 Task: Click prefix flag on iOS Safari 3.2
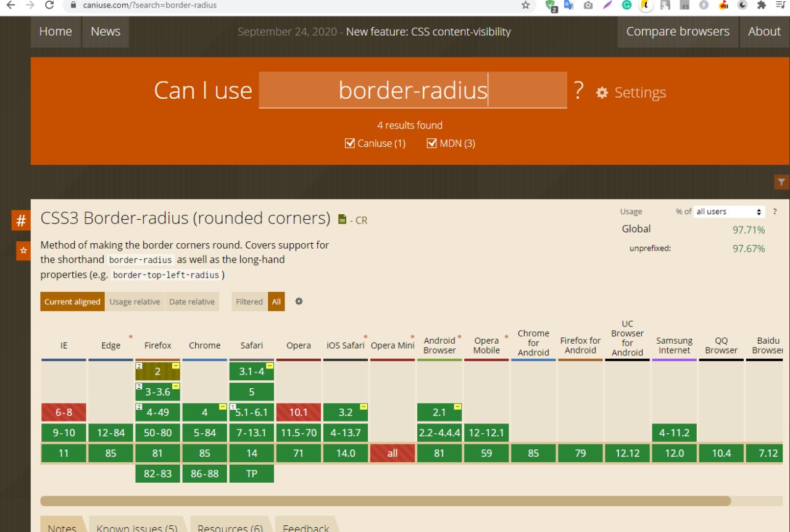pos(364,407)
